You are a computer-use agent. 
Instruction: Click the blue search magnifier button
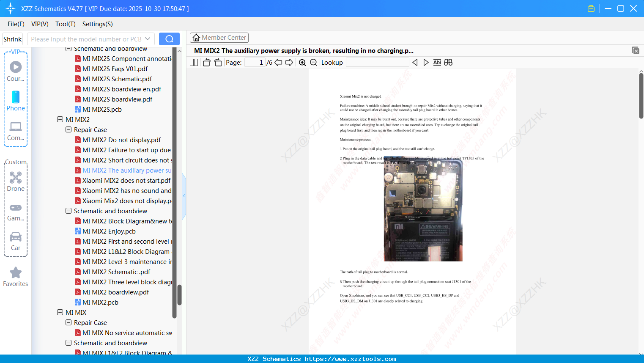pos(169,39)
